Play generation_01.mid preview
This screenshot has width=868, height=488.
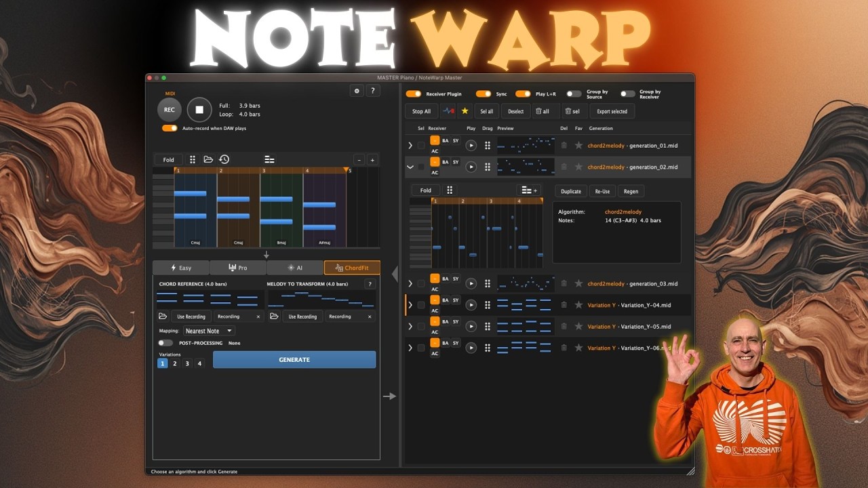(471, 145)
